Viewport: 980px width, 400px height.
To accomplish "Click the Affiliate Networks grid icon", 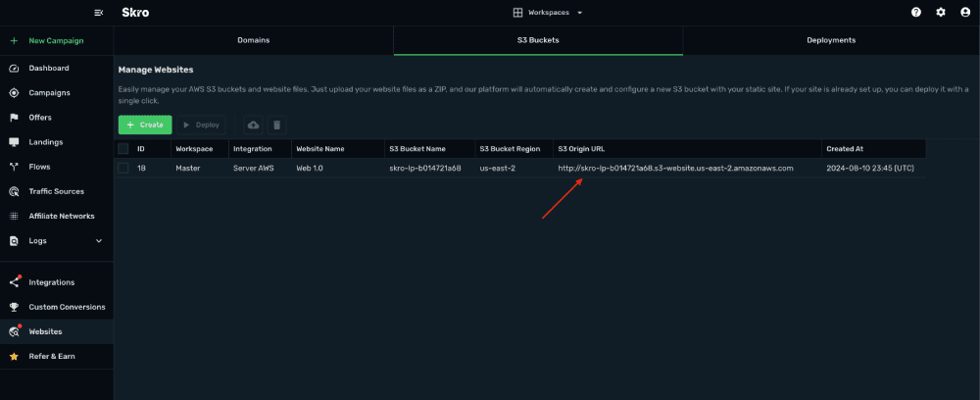I will (14, 217).
